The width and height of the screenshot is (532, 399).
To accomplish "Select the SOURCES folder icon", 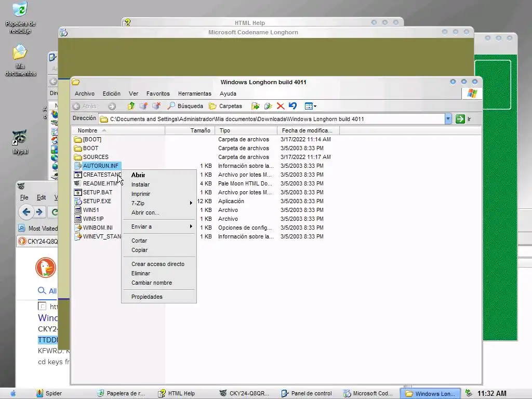I will (78, 157).
